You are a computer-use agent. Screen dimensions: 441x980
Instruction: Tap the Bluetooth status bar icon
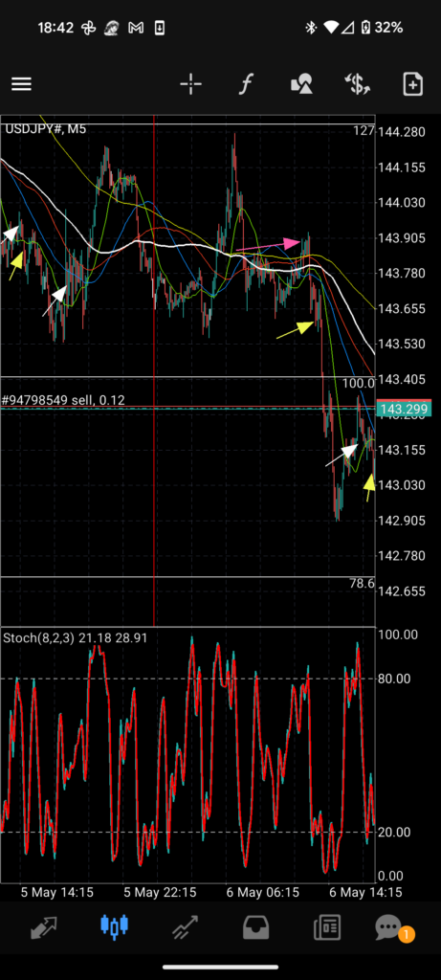click(311, 28)
